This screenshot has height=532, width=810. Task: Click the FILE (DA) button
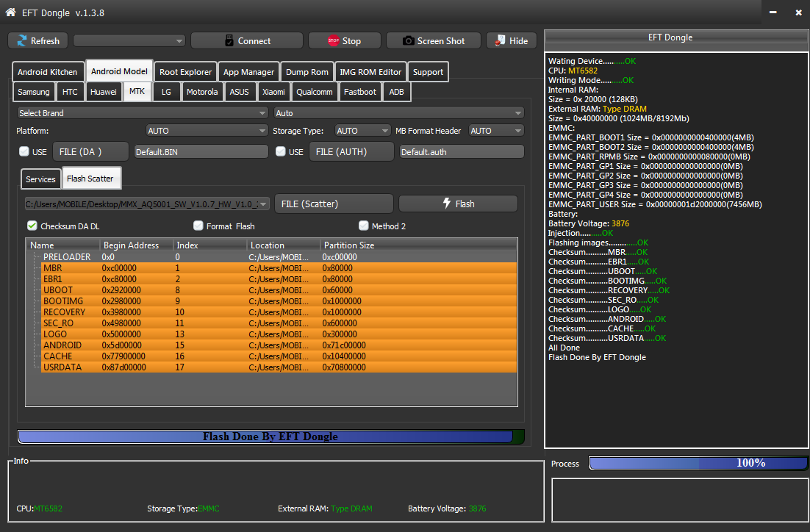pyautogui.click(x=90, y=151)
